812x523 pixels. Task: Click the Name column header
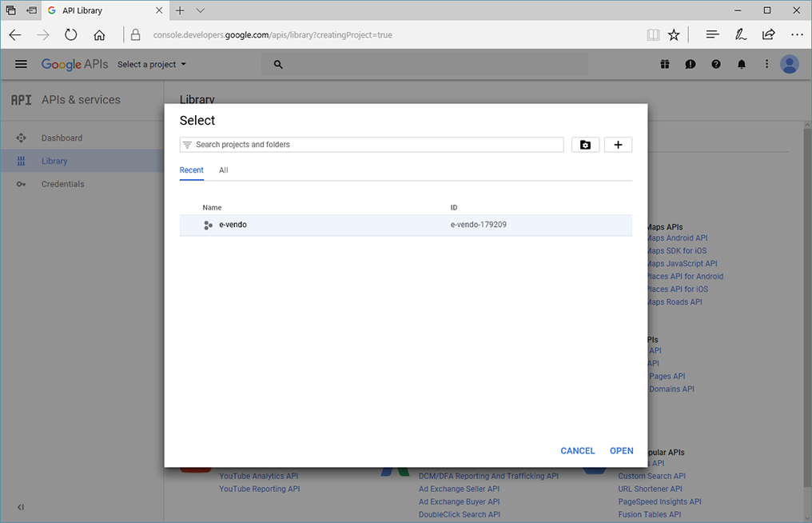point(212,207)
